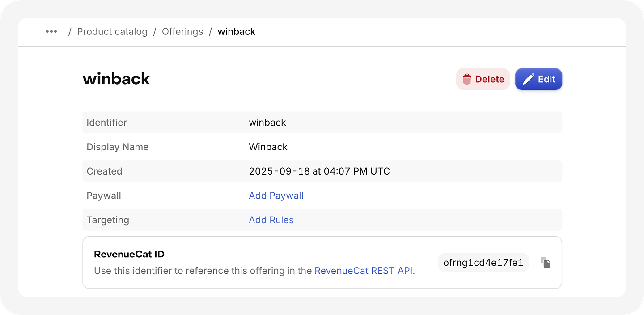Viewport: 644px width, 315px height.
Task: Click the Paywall row label
Action: 104,196
